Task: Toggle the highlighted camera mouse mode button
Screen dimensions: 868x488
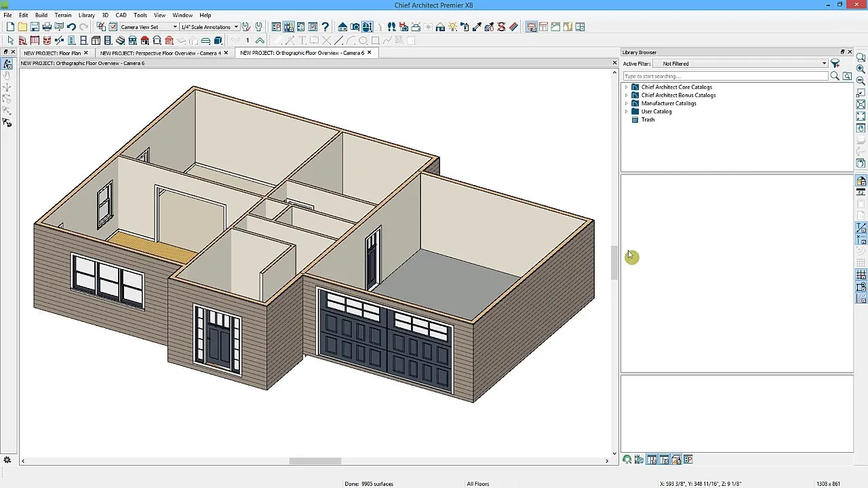Action: (x=367, y=27)
